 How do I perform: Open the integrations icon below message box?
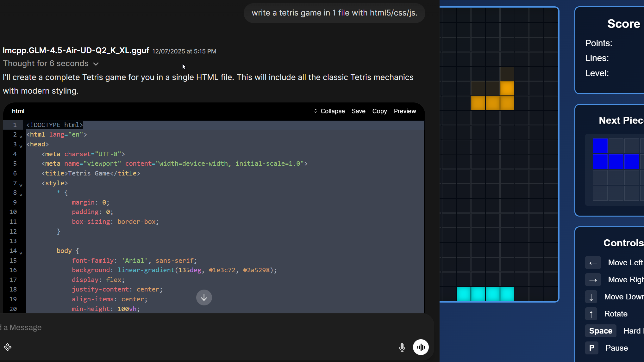[8, 347]
